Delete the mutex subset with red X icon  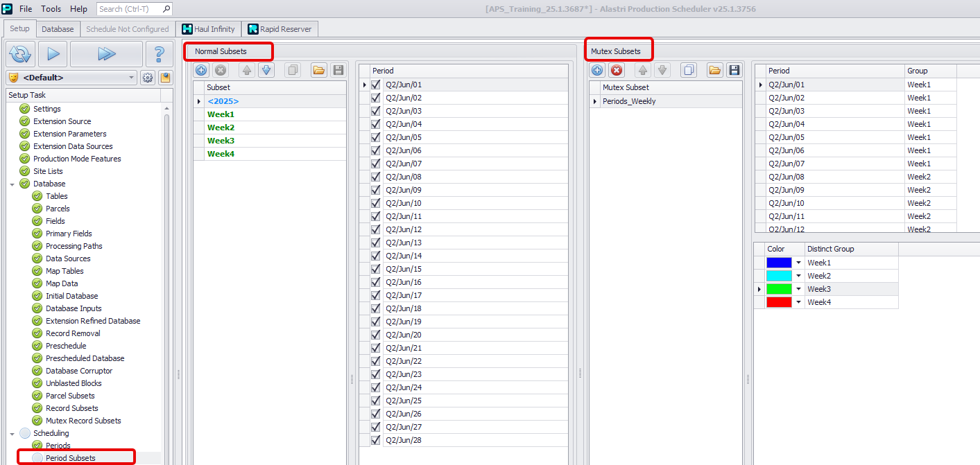[x=617, y=70]
